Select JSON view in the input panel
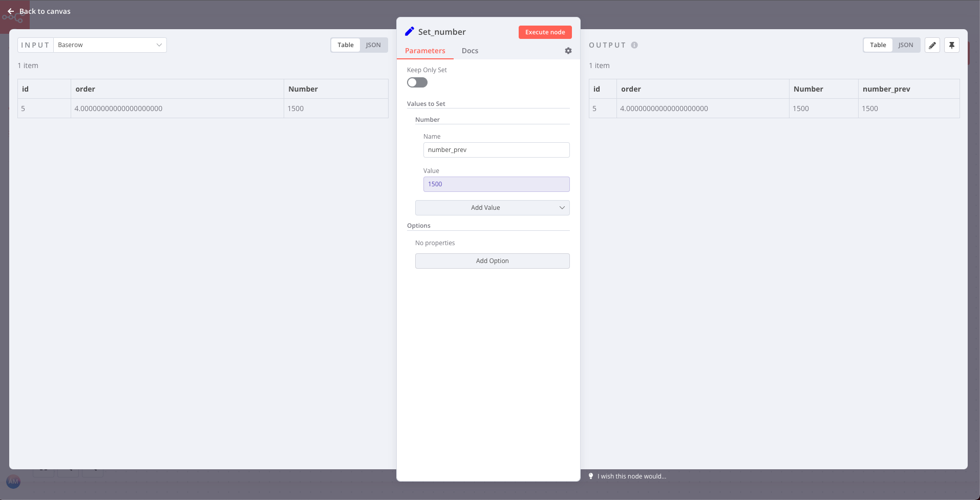The height and width of the screenshot is (500, 980). pos(373,45)
